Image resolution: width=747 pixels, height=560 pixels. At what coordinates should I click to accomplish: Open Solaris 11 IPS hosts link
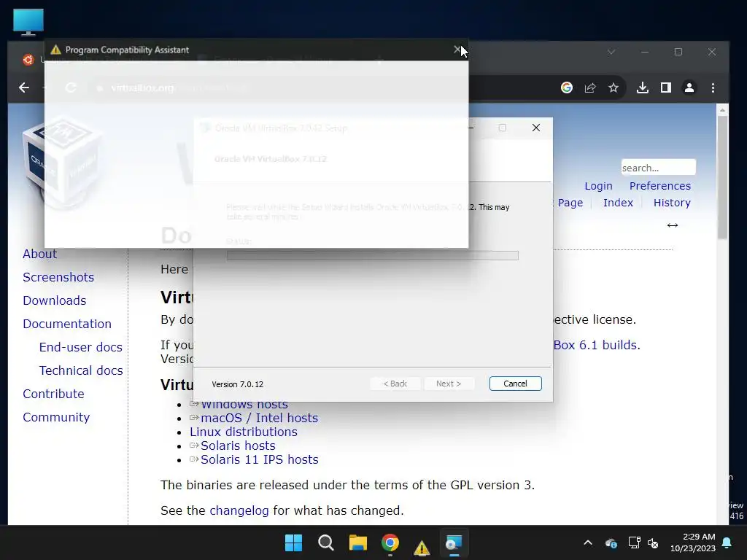(259, 459)
